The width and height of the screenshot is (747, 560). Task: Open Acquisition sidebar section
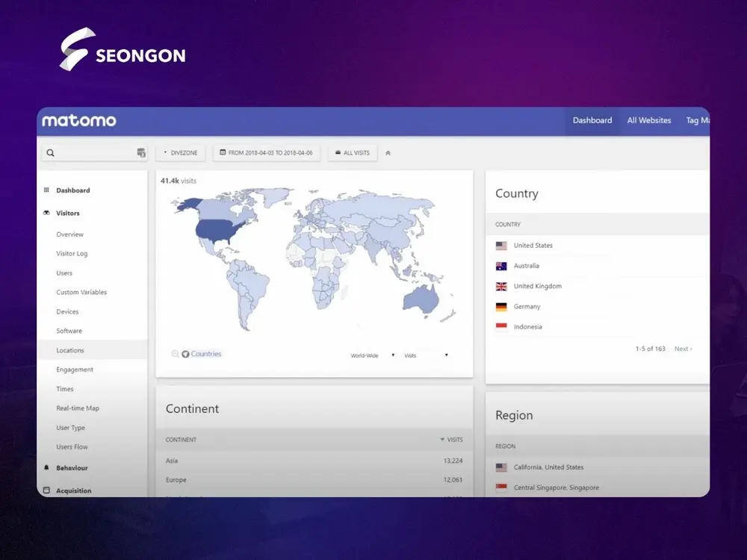(x=74, y=491)
